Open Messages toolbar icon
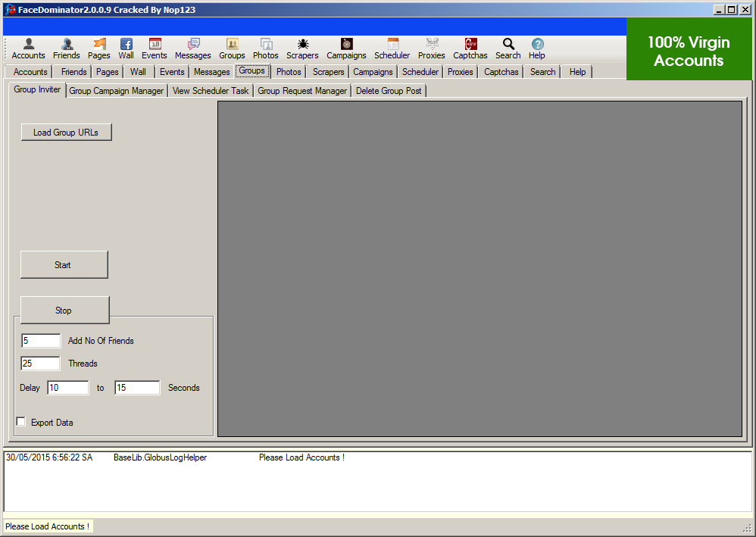The width and height of the screenshot is (756, 537). point(193,49)
